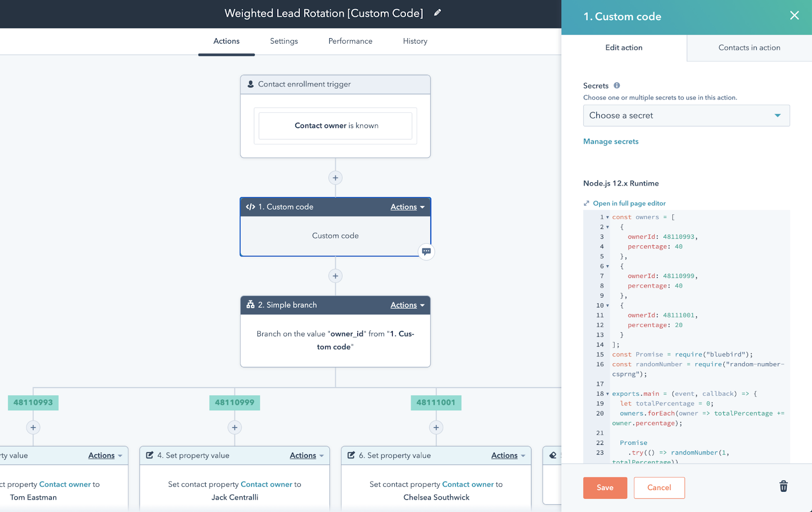Switch to the Performance tab

point(350,41)
